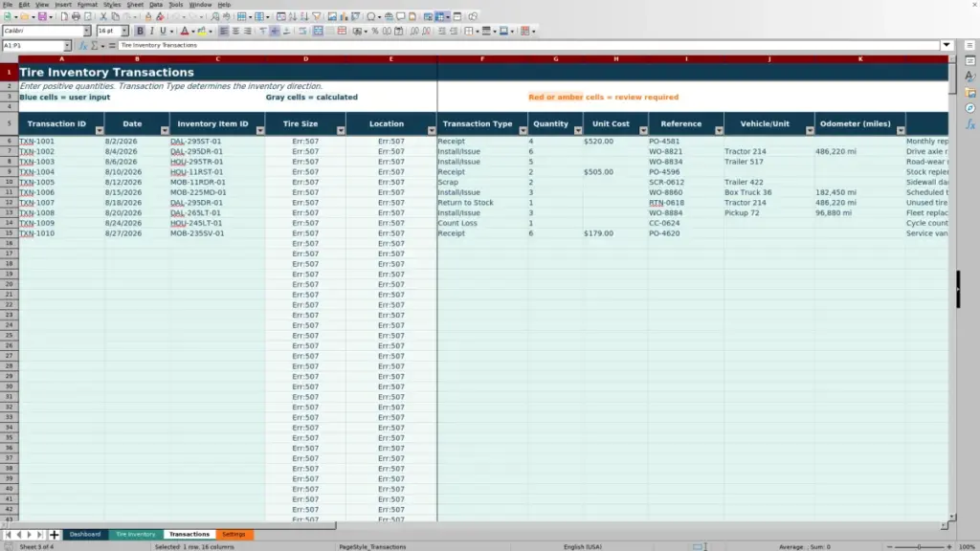The height and width of the screenshot is (551, 980).
Task: Select cell TXN-1005
Action: pyautogui.click(x=61, y=183)
